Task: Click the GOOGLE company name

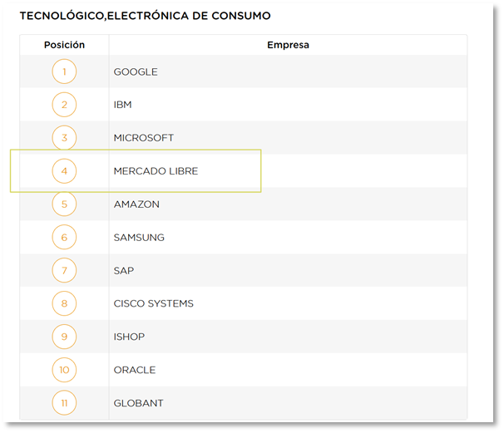Action: click(x=136, y=71)
